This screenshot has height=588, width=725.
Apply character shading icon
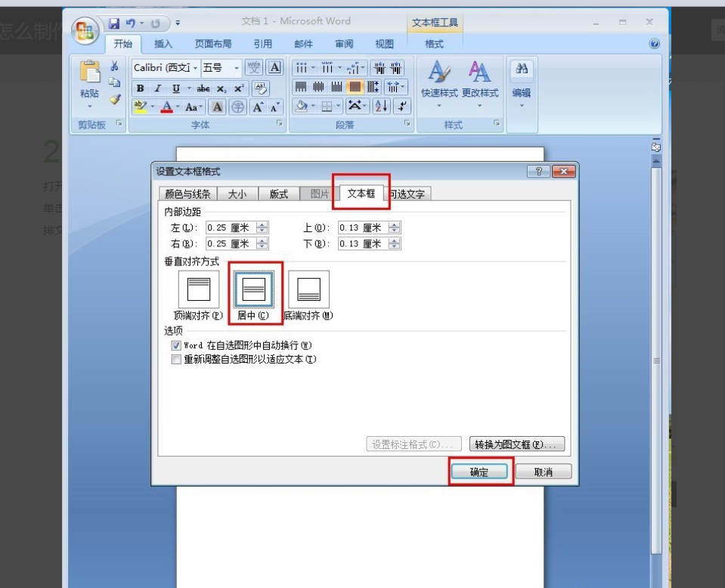217,107
